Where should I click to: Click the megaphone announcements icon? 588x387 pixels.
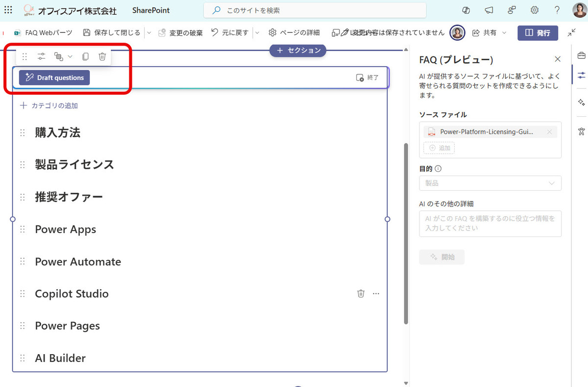[x=489, y=10]
